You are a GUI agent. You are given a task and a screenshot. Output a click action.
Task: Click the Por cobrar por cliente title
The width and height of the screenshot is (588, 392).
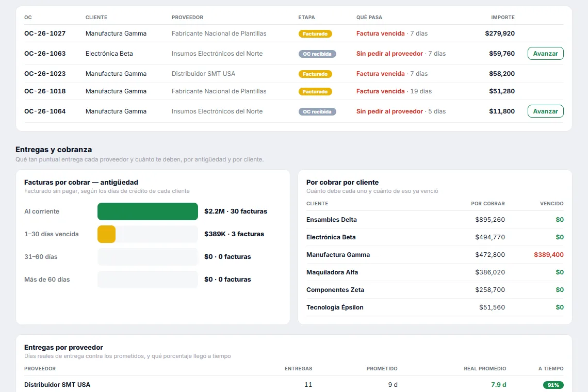pyautogui.click(x=342, y=182)
